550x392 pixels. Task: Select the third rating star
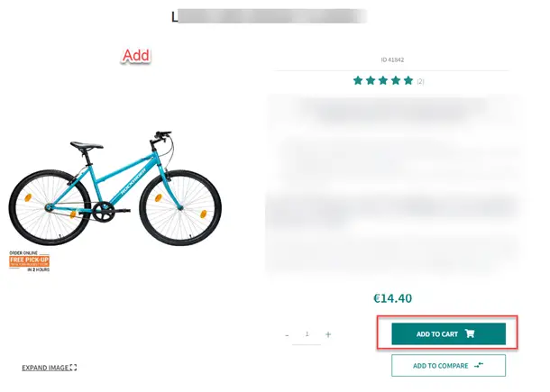[383, 80]
